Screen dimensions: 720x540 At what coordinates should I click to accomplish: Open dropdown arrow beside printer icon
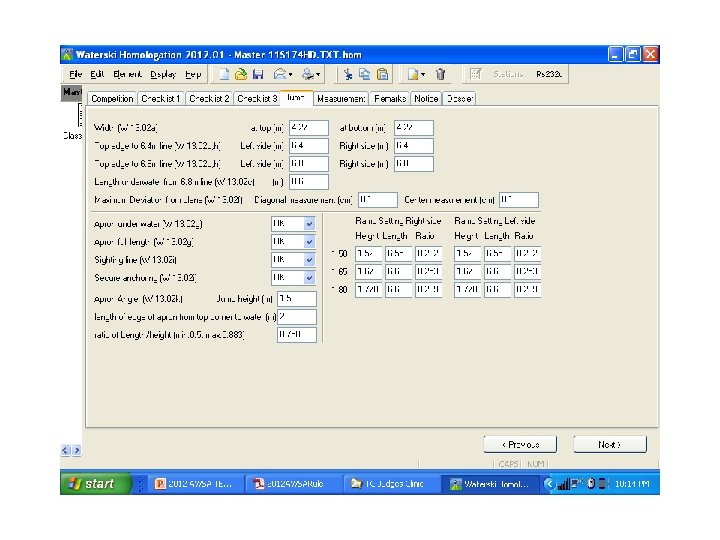pos(318,74)
